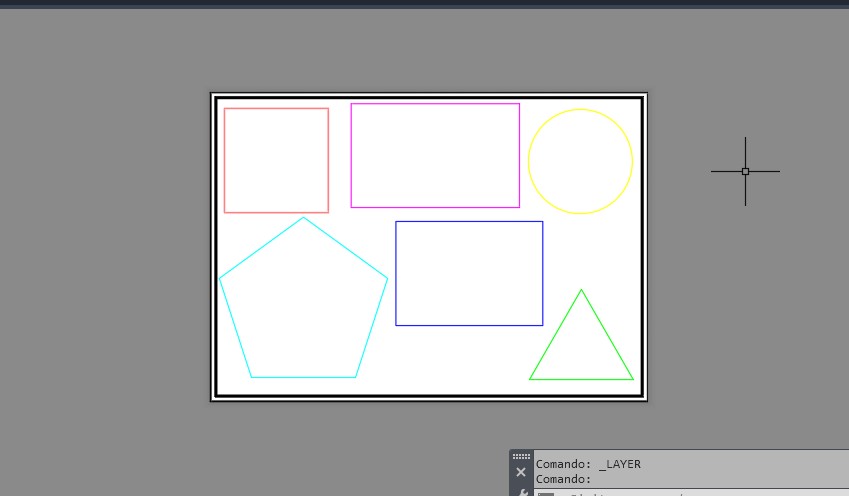Open command line customize wrench menu
This screenshot has height=496, width=849.
(x=520, y=491)
